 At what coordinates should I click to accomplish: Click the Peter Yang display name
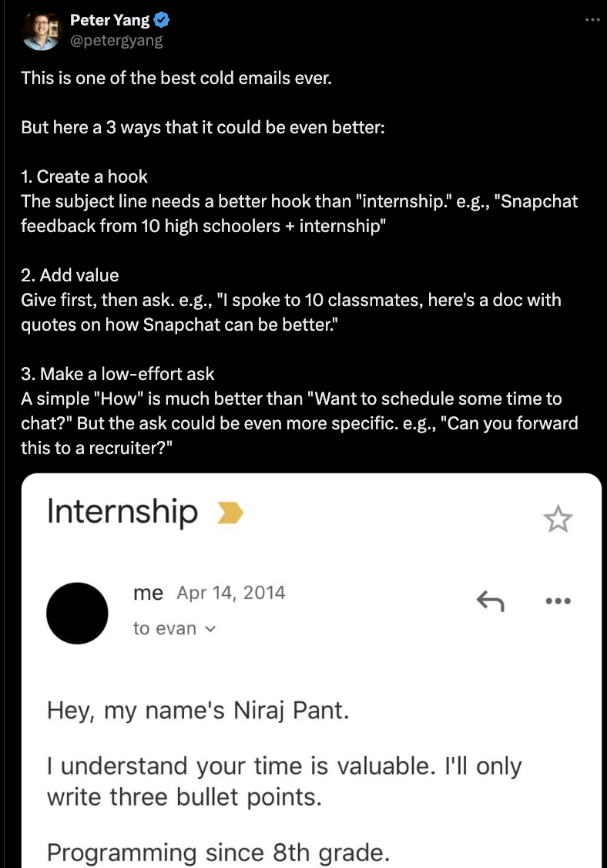point(109,21)
